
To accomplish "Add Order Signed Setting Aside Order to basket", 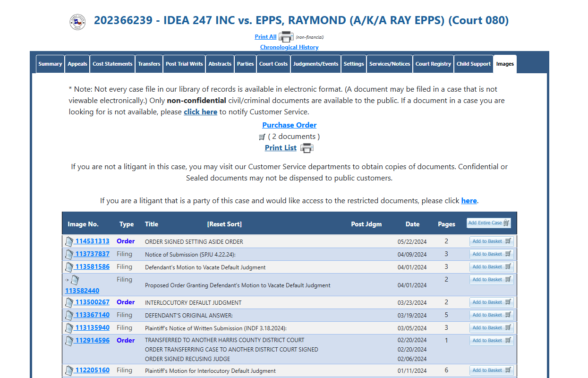I will tap(492, 241).
